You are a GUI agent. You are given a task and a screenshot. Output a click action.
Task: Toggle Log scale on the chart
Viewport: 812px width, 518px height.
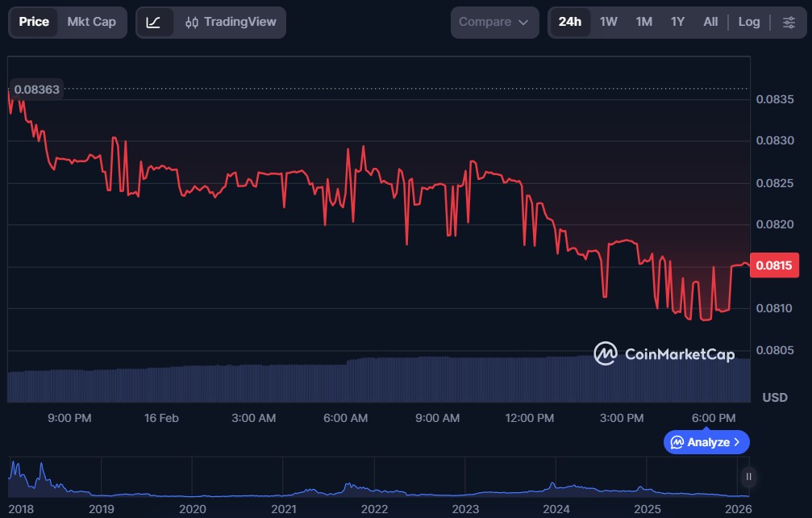(x=748, y=22)
